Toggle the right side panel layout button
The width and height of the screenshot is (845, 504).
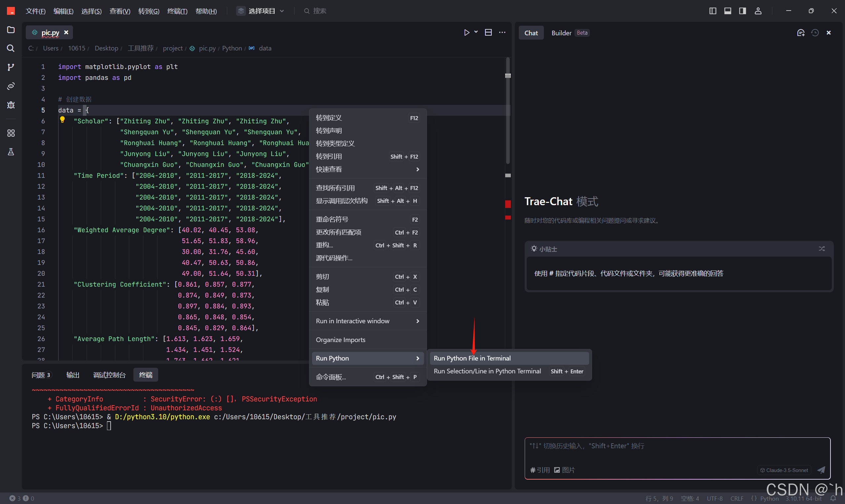click(742, 11)
